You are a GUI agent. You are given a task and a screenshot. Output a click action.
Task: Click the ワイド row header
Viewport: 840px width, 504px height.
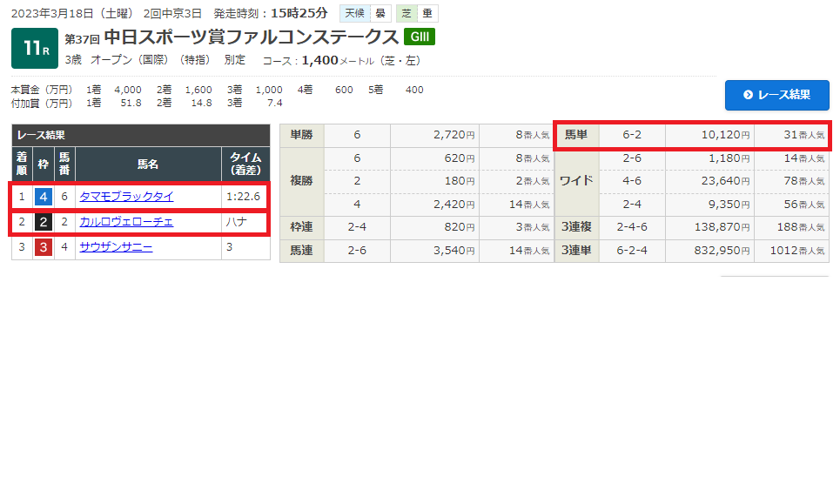(576, 181)
